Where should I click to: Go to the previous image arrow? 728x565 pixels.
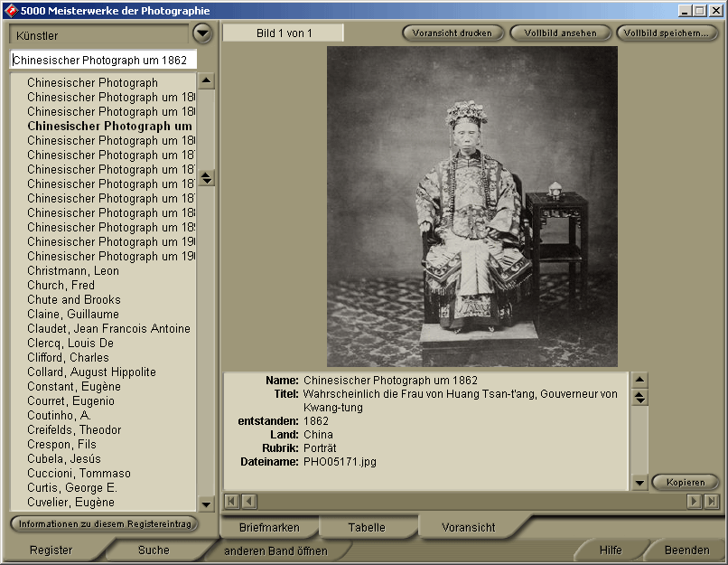[248, 501]
